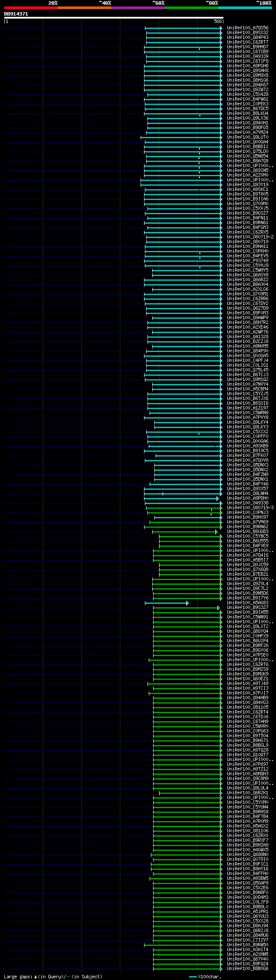Open hit UniRef100_A9PDH0
The height and width of the screenshot is (980, 276).
tap(248, 498)
